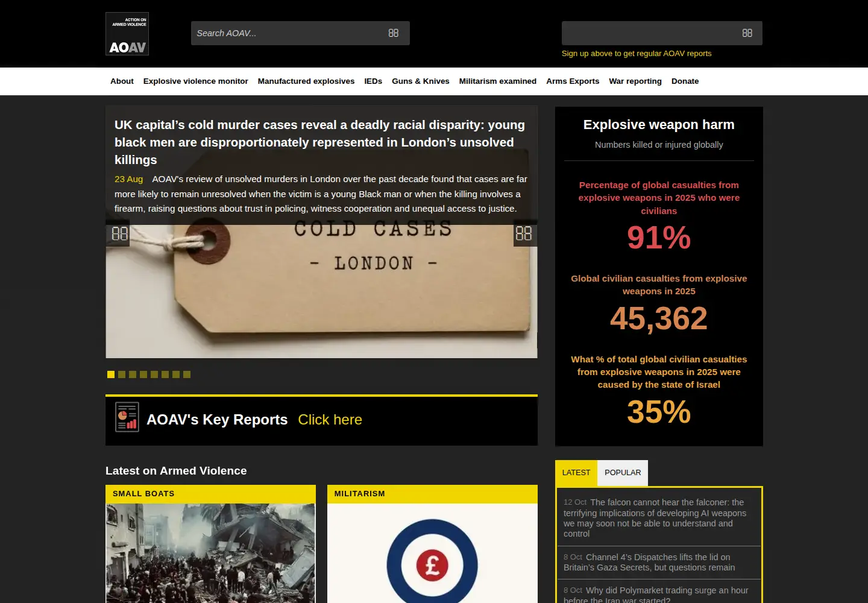This screenshot has width=868, height=603.
Task: Click the SMALL BOATS category label
Action: point(143,494)
